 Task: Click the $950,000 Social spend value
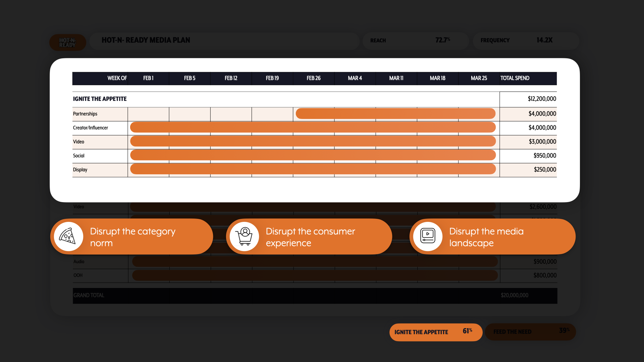click(x=545, y=156)
